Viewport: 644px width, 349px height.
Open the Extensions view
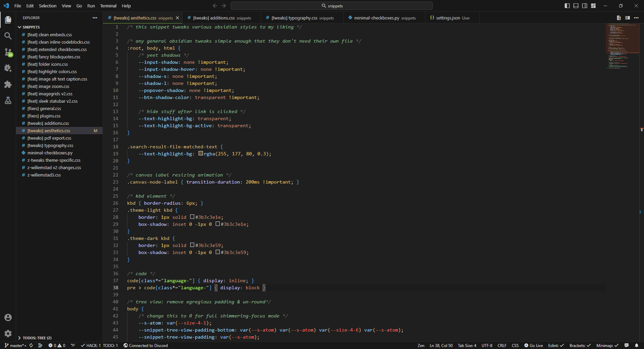[8, 84]
